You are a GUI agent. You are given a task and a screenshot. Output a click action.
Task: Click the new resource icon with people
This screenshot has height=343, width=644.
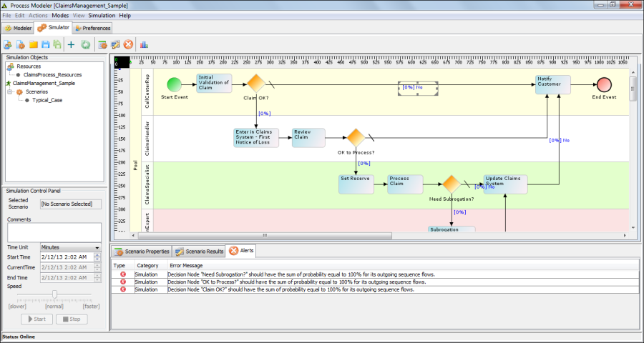[x=8, y=44]
